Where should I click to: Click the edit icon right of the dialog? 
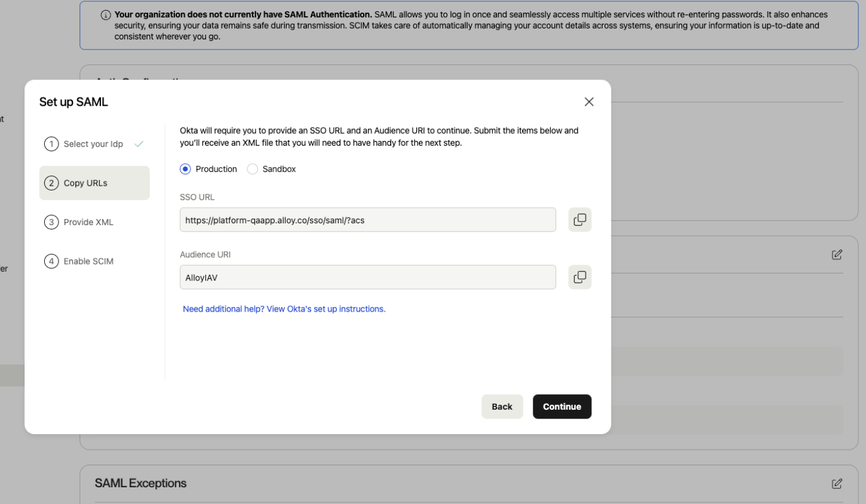(x=837, y=254)
